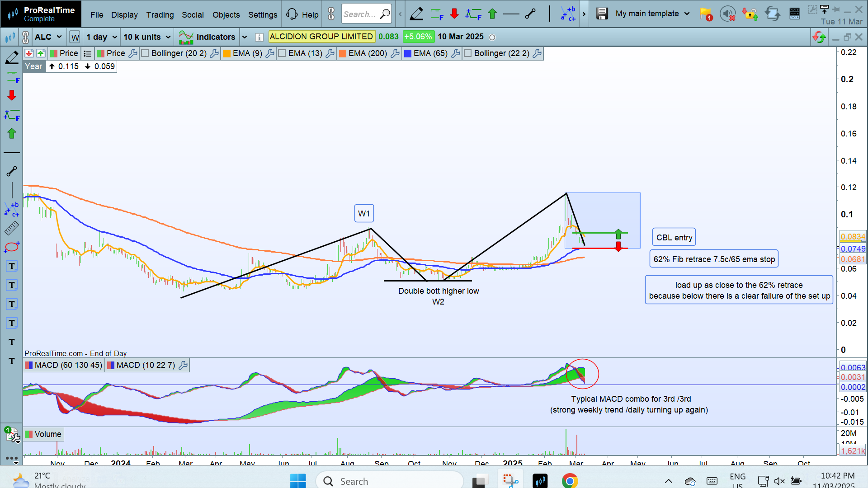Image resolution: width=868 pixels, height=488 pixels.
Task: Choose the horizontal line tool in left sidebar
Action: pos(12,153)
